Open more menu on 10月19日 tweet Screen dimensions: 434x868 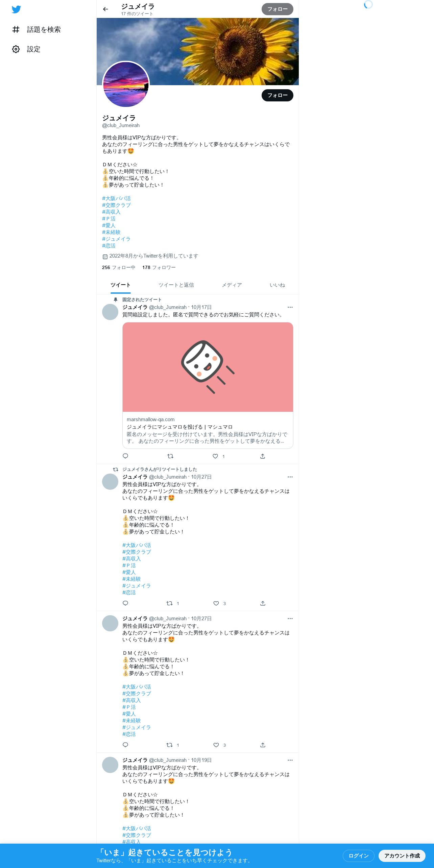click(x=290, y=760)
